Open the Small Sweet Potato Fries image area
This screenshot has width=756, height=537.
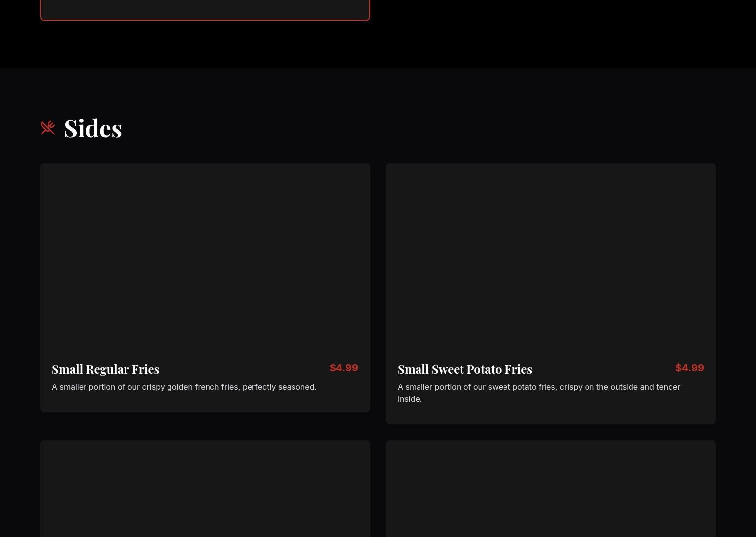click(x=551, y=257)
